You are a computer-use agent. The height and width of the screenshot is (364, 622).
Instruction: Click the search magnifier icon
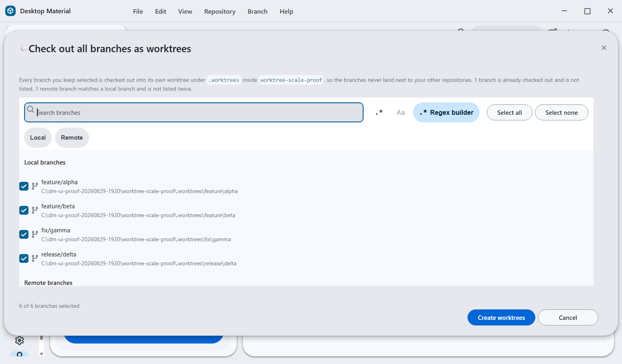30,109
